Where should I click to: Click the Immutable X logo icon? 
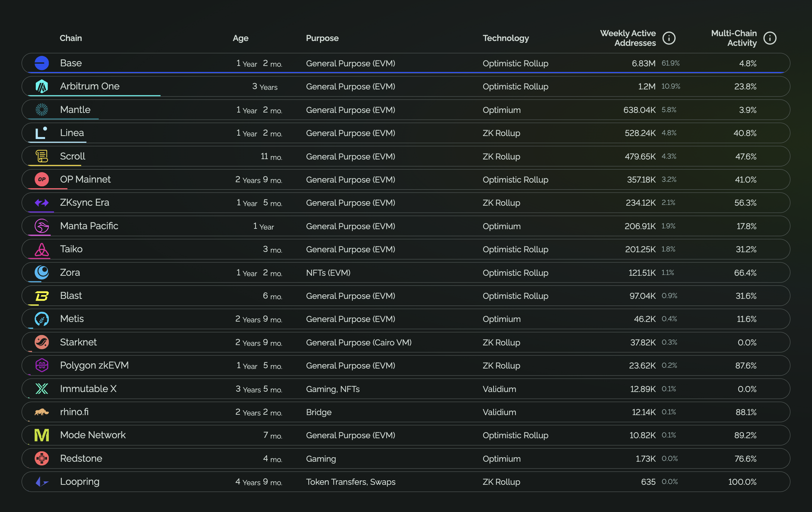click(x=42, y=389)
